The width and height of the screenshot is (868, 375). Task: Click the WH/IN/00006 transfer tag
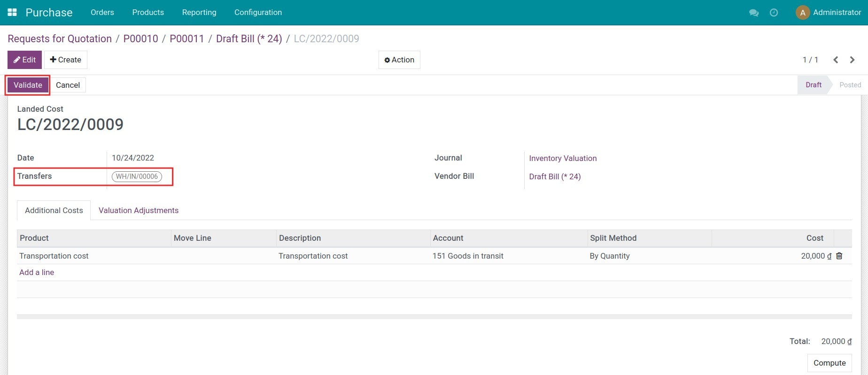click(137, 176)
